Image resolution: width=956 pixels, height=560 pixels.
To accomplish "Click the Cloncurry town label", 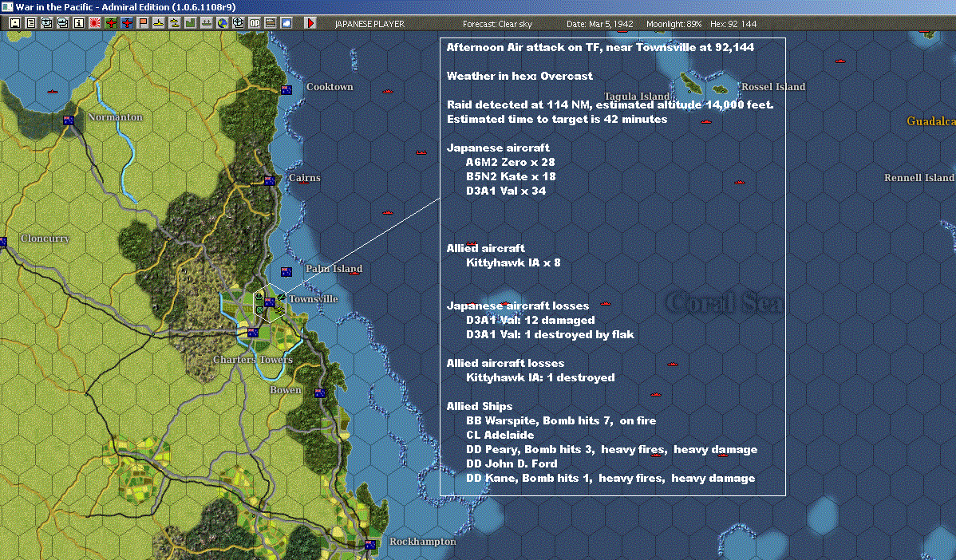I will point(45,239).
